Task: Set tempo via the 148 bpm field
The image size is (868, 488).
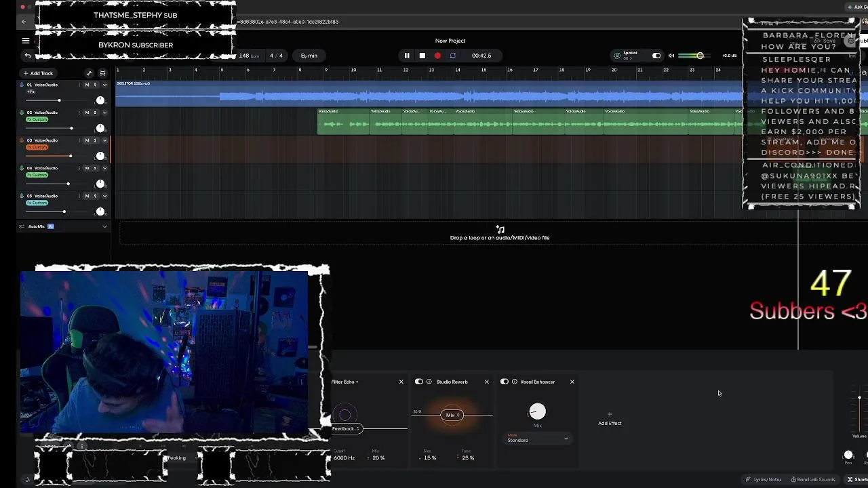Action: point(249,56)
